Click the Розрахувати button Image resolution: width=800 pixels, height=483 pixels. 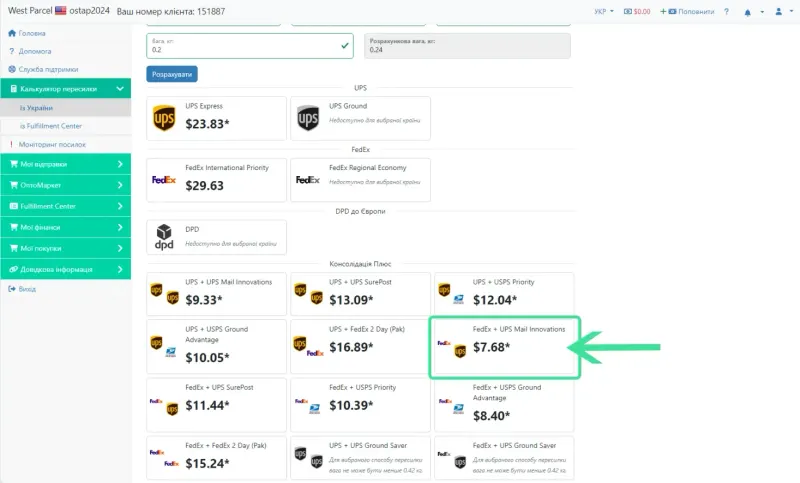coord(172,74)
